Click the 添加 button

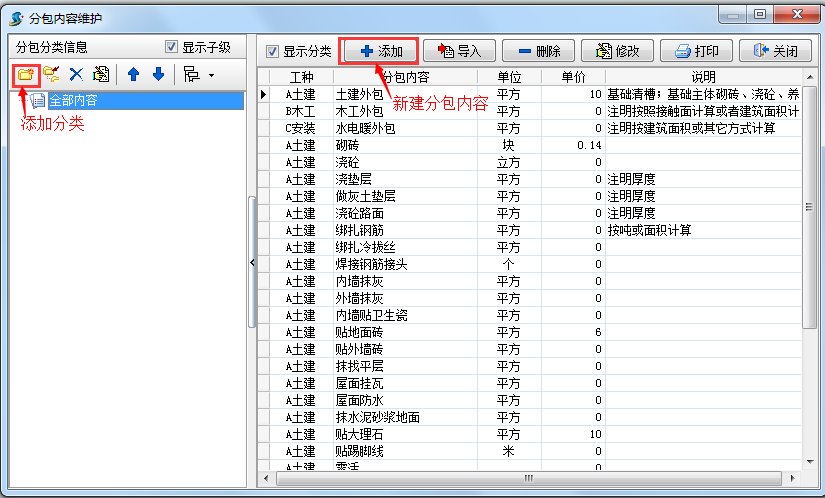point(379,51)
